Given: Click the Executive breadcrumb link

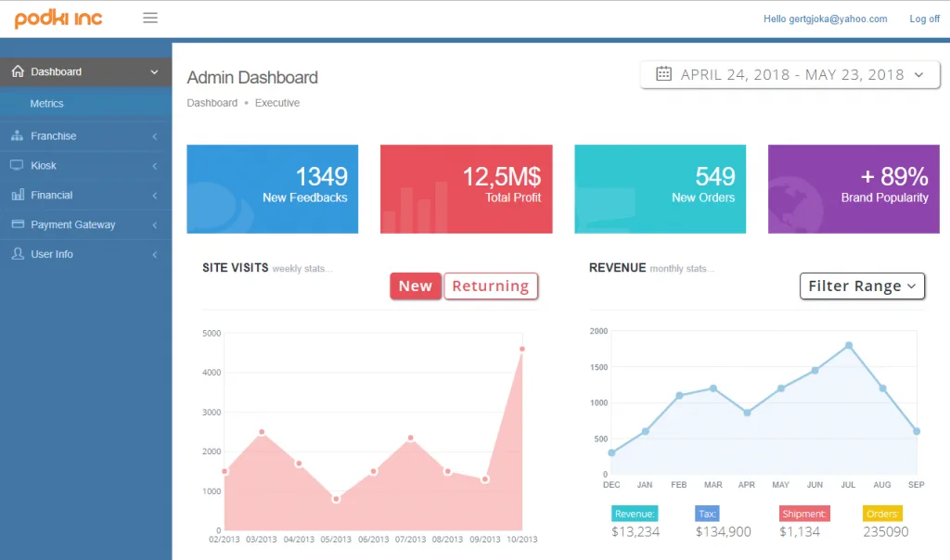Looking at the screenshot, I should [x=276, y=103].
